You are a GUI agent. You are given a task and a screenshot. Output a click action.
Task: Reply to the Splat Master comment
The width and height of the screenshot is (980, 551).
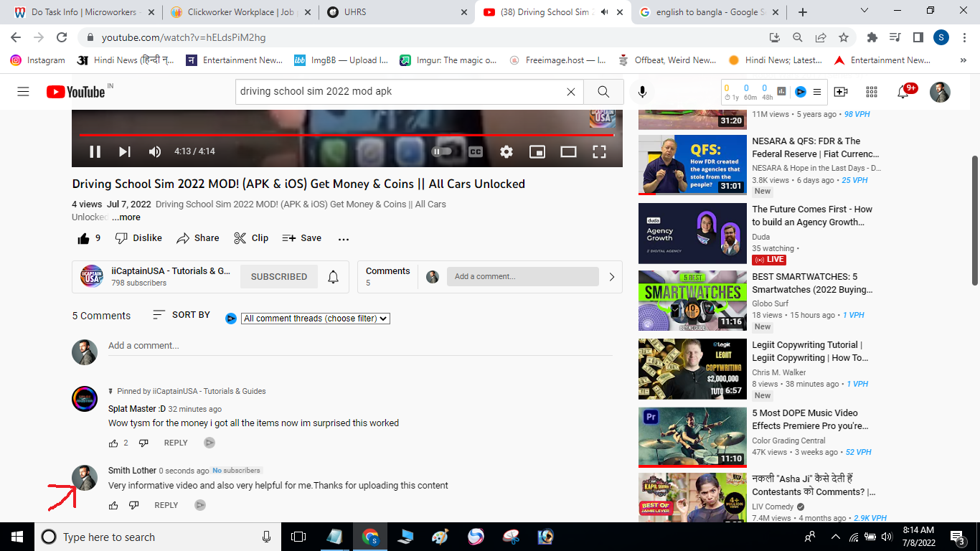(x=176, y=443)
